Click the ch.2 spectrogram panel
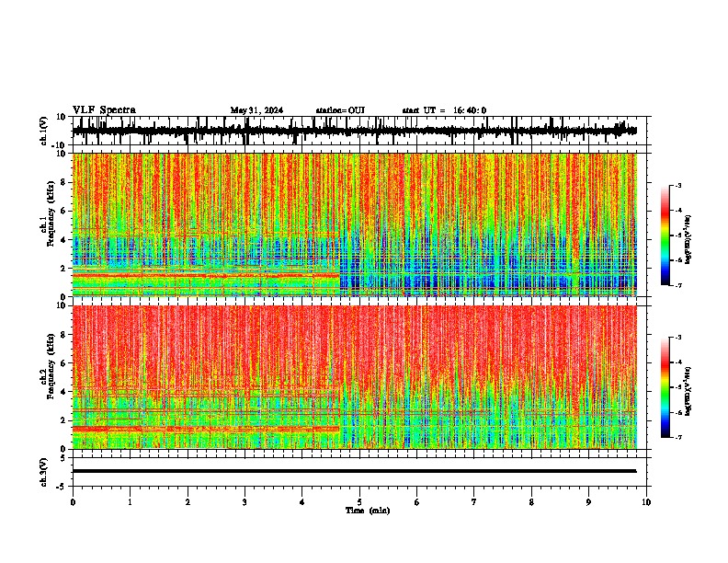The image size is (728, 563). click(354, 377)
